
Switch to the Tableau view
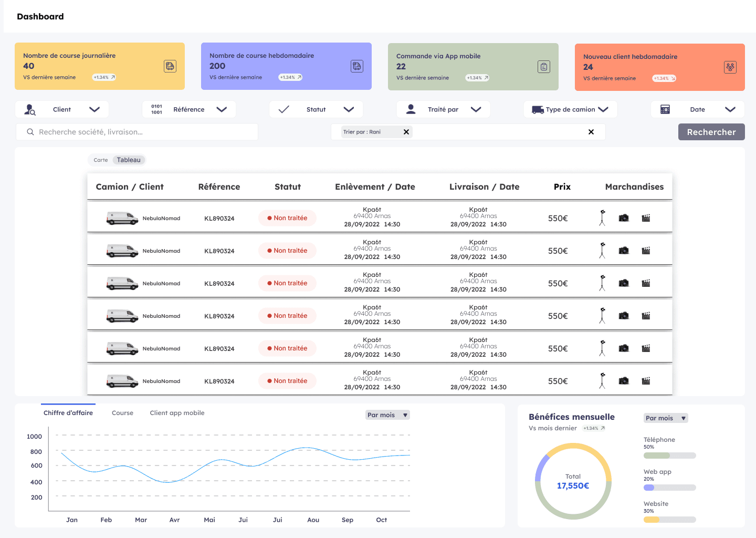pyautogui.click(x=129, y=160)
